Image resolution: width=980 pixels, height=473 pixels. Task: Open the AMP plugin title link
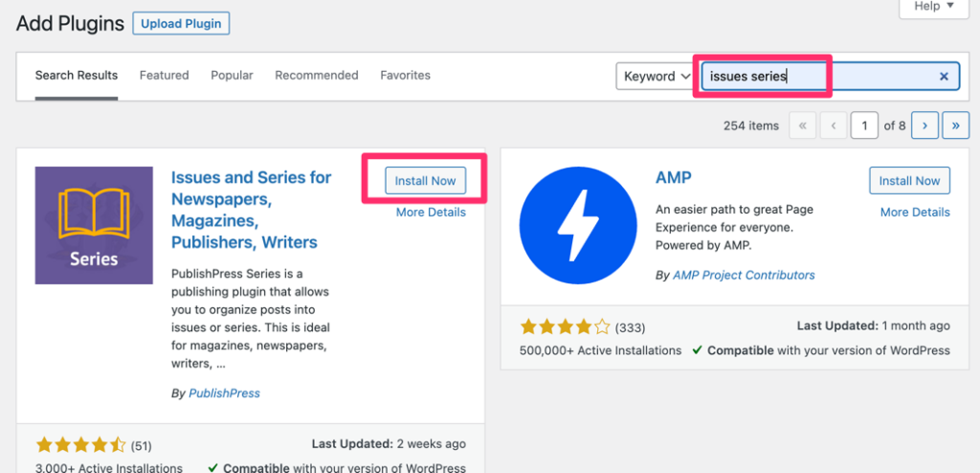click(x=674, y=178)
